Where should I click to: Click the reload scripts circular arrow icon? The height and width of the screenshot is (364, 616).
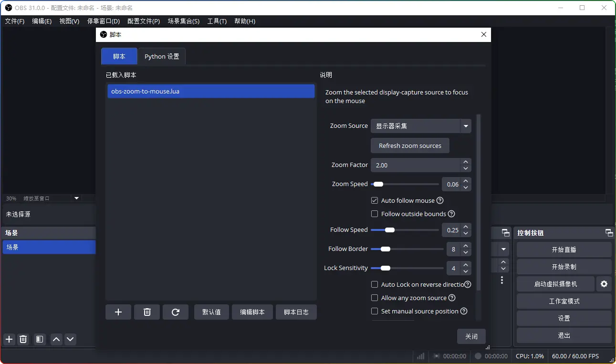coord(176,312)
